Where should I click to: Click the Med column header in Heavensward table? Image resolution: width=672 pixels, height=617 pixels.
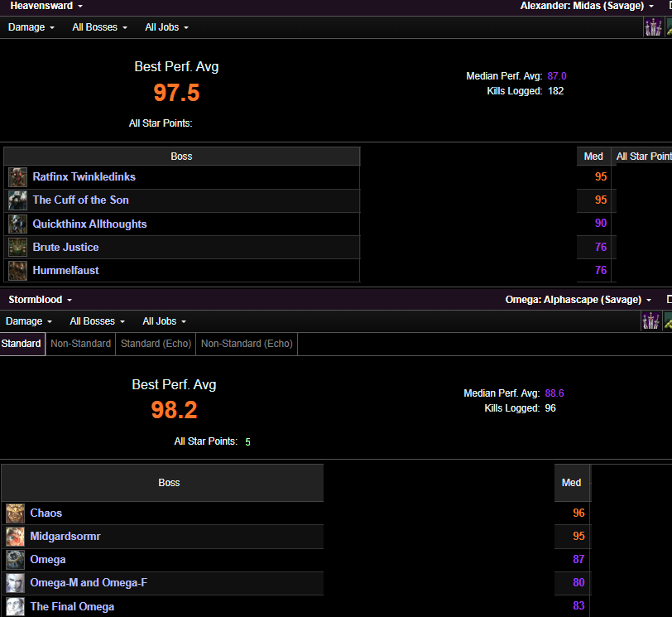click(593, 157)
